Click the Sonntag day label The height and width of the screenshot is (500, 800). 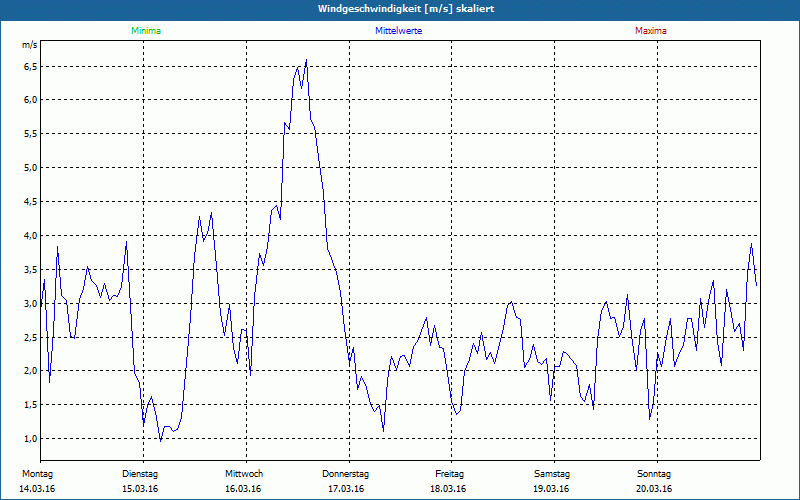[x=654, y=474]
